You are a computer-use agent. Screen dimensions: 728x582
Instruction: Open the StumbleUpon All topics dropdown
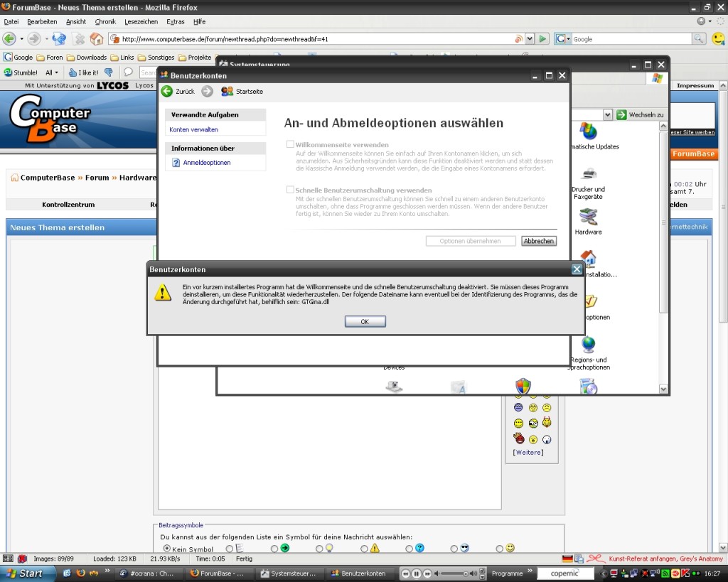tap(52, 72)
